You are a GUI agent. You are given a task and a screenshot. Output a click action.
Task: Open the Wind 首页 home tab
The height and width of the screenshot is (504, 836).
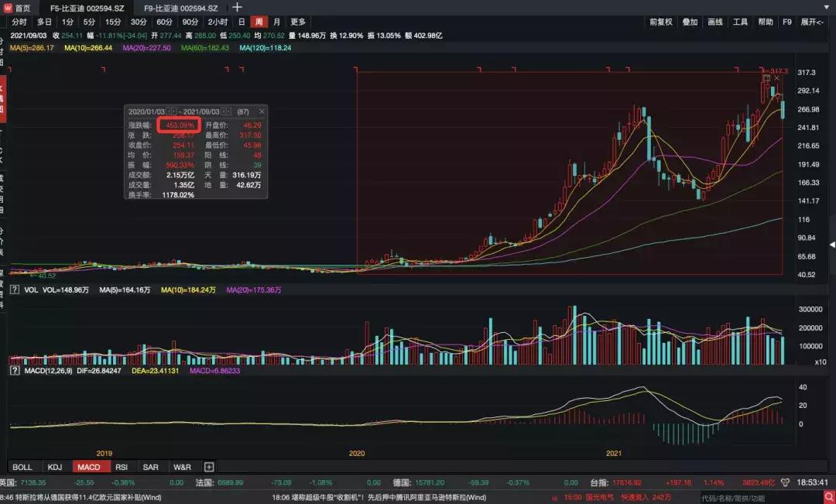coord(18,8)
